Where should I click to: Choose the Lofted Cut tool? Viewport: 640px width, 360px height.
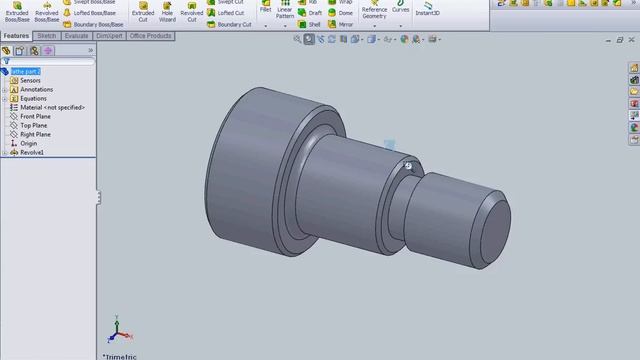click(226, 13)
